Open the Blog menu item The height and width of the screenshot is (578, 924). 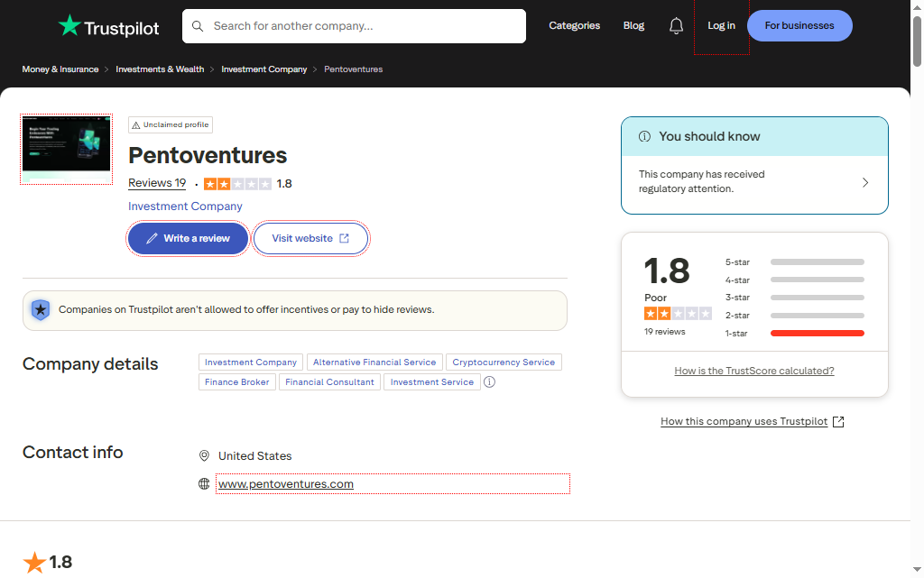click(633, 26)
